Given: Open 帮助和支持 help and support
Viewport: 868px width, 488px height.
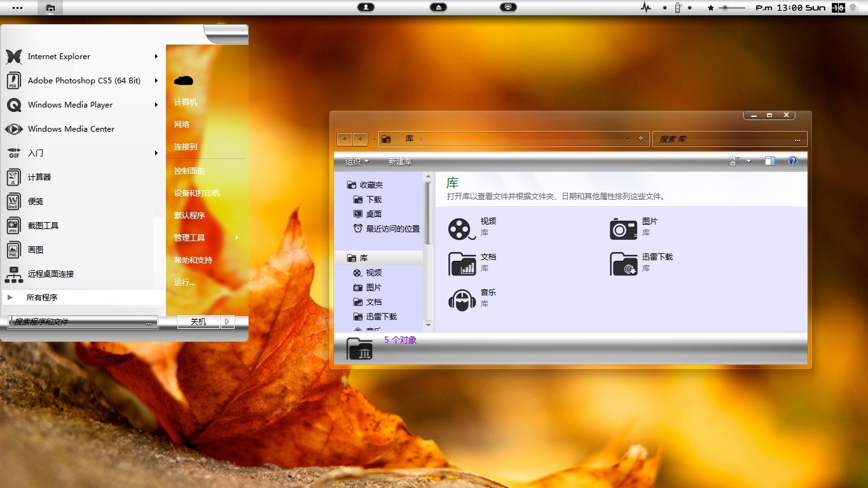Looking at the screenshot, I should (x=193, y=260).
